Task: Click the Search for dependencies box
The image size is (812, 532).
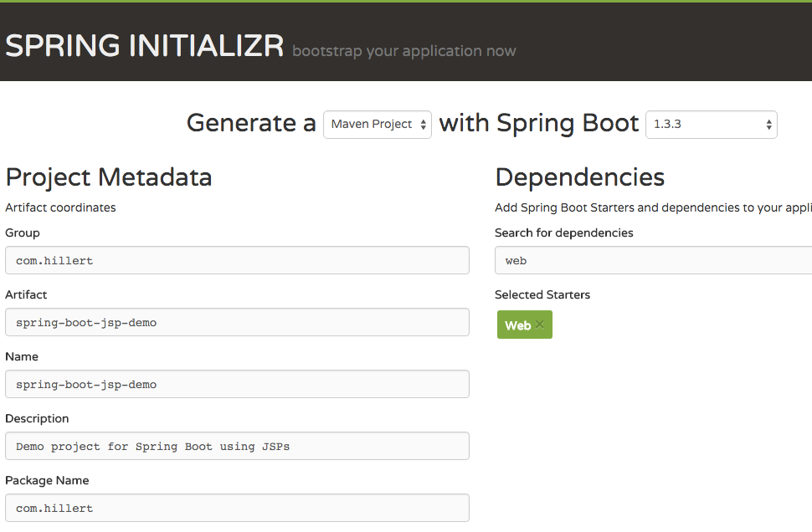Action: click(654, 260)
